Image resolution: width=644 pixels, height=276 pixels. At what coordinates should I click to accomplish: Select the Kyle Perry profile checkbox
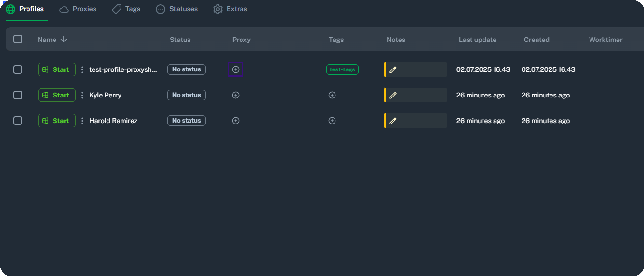18,95
